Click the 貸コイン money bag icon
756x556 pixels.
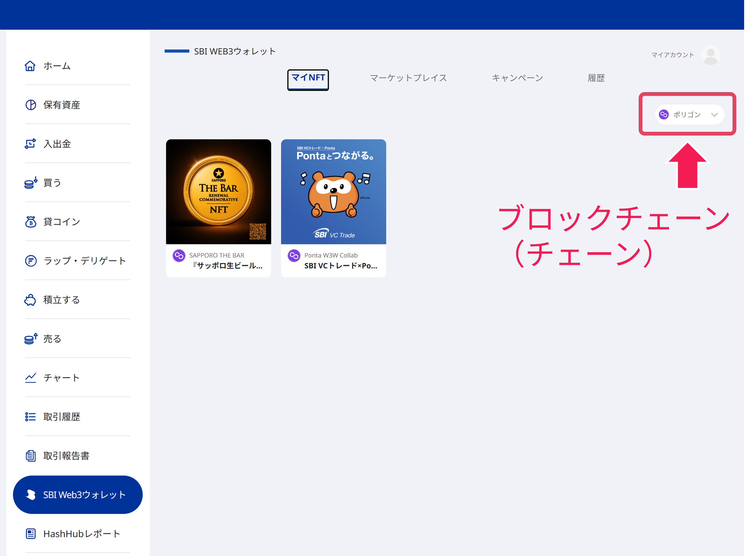(x=30, y=222)
